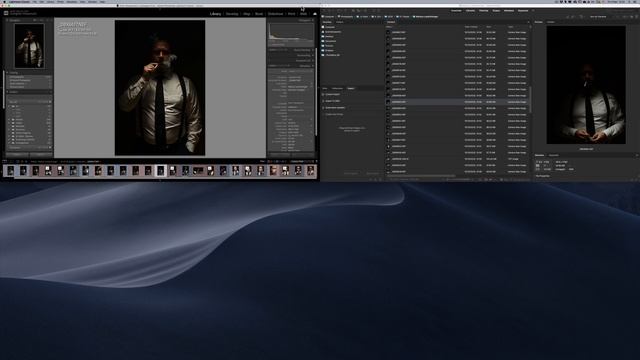Switch to Bridge's Essentials workspace
Viewport: 640px width, 360px height.
456,11
